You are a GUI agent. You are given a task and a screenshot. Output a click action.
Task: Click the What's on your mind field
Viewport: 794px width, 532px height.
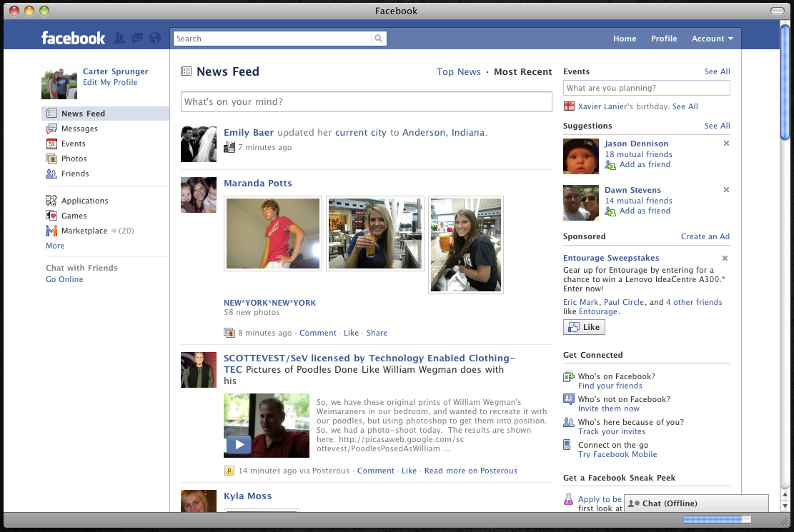click(x=366, y=102)
